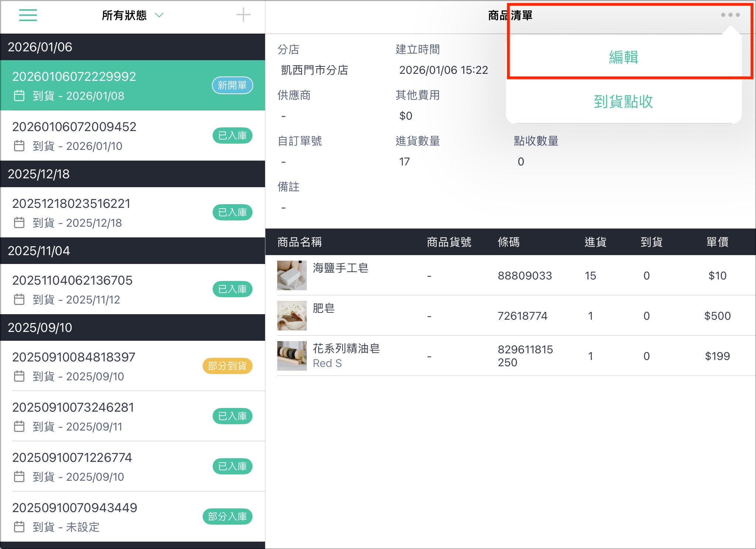Click the 2025/12/18 date header
The image size is (756, 549).
[x=133, y=174]
